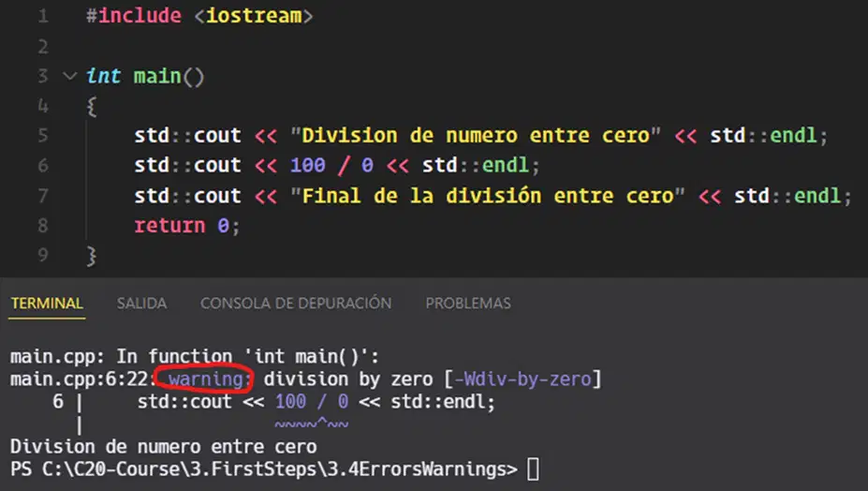
Task: Click the "Final de la división entre cero" string
Action: click(x=488, y=196)
